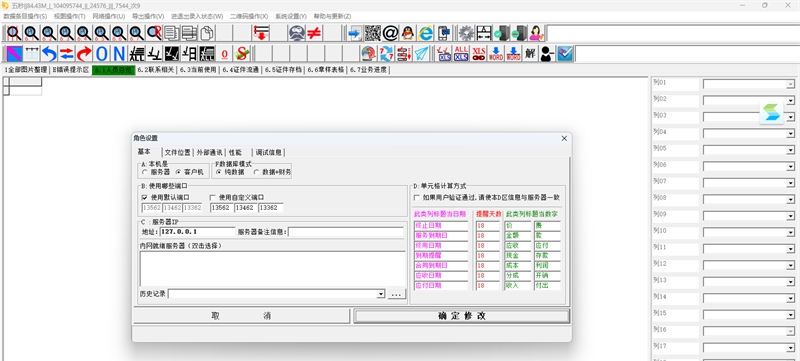
Task: Open the QQ penguin icon
Action: click(x=408, y=33)
